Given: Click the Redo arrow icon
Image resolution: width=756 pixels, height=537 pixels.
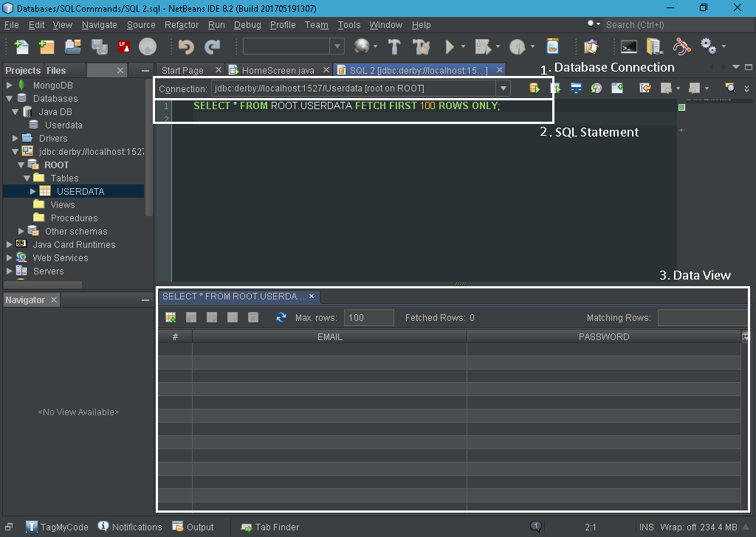Looking at the screenshot, I should [212, 46].
